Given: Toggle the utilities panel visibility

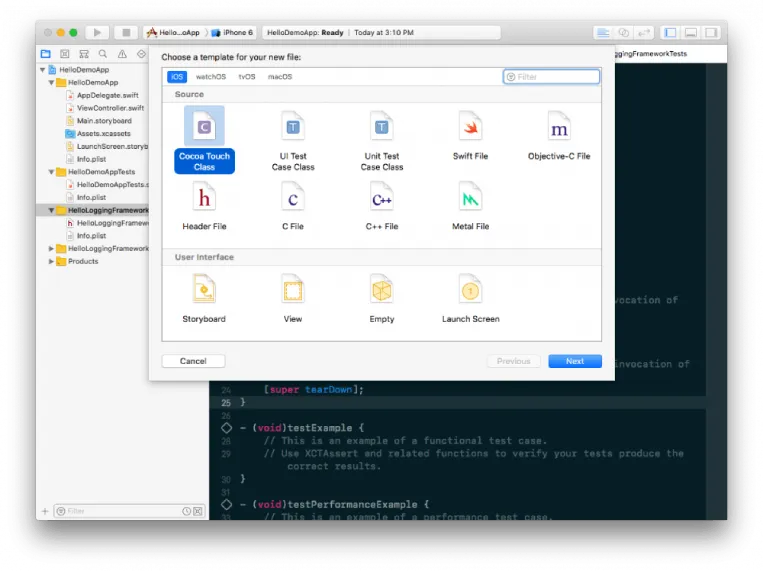Looking at the screenshot, I should pos(711,33).
